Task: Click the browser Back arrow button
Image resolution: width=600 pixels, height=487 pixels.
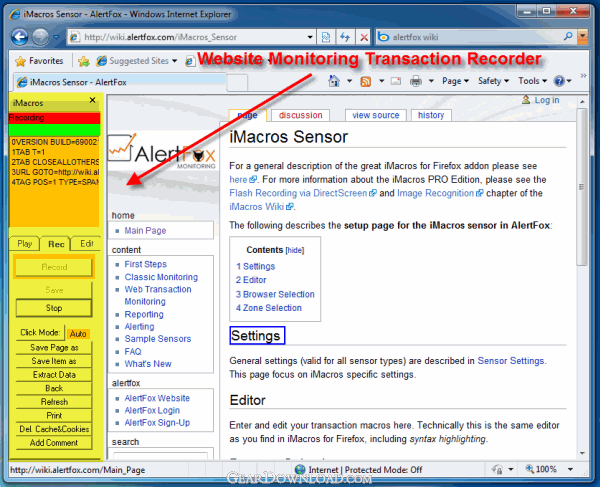Action: [20, 37]
